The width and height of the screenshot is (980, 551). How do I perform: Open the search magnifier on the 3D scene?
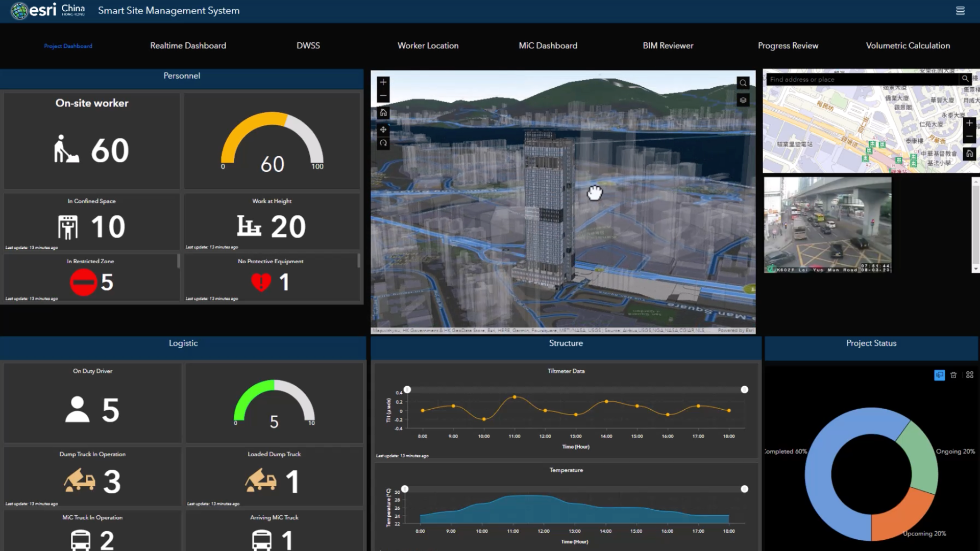743,83
